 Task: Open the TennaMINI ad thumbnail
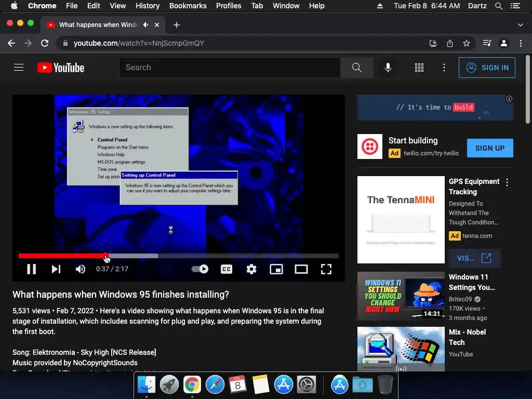point(401,220)
